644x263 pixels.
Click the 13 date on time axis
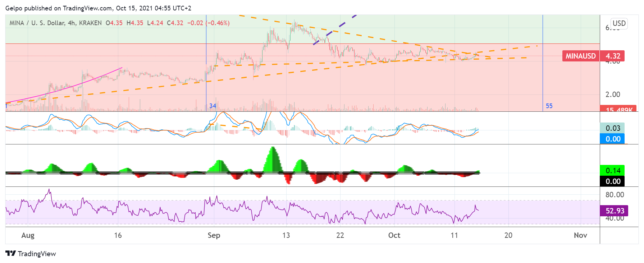(x=286, y=235)
